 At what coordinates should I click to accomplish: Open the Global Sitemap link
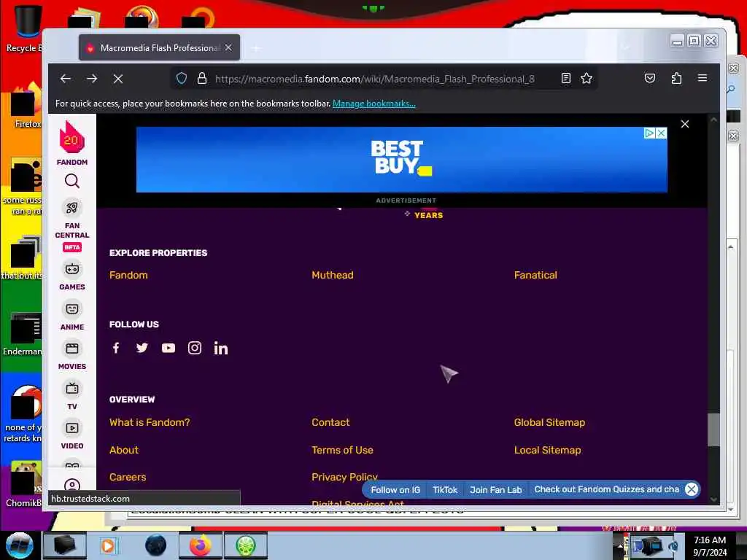[550, 422]
